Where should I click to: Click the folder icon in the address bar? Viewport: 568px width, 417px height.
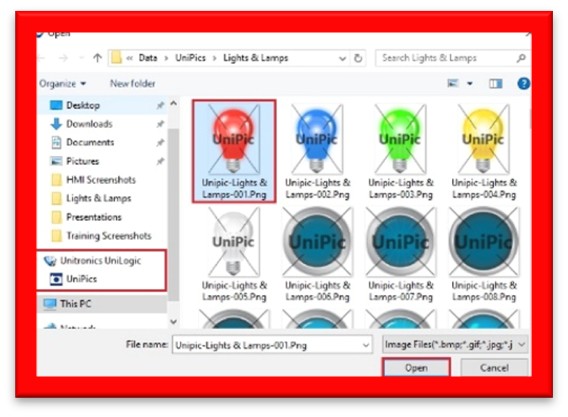coord(116,58)
